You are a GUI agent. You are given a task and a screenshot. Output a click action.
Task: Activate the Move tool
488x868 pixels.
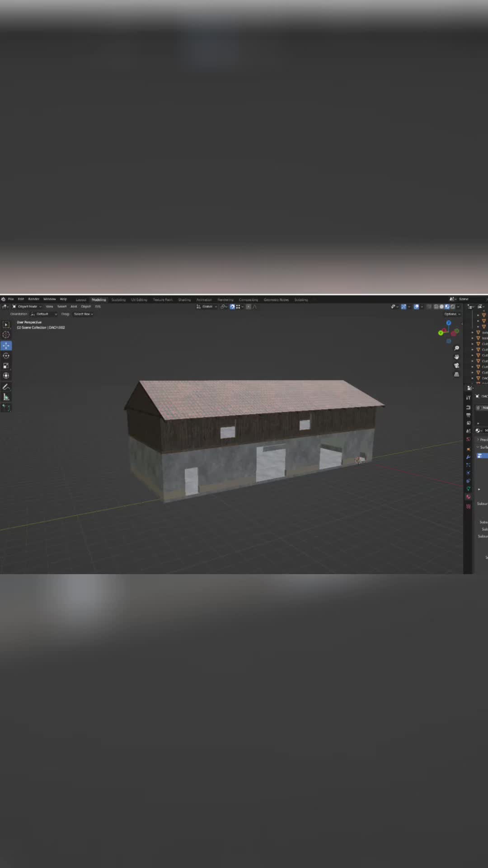click(6, 345)
